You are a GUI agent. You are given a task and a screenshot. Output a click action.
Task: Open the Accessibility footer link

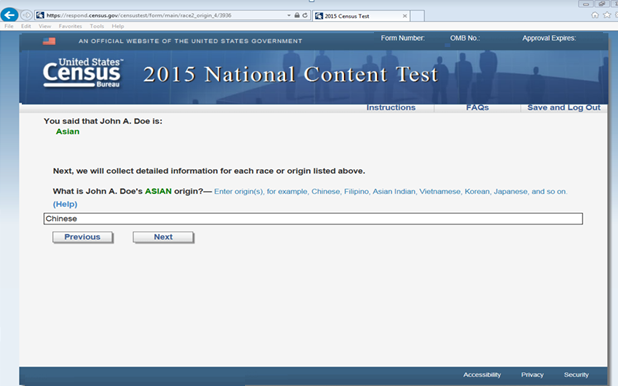(x=482, y=375)
